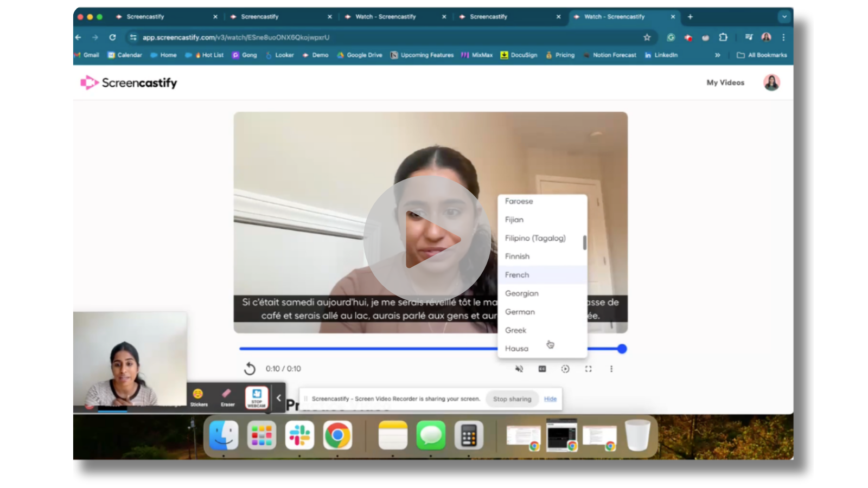Bookmark this page with star icon
Viewport: 868px width, 488px height.
[x=647, y=37]
